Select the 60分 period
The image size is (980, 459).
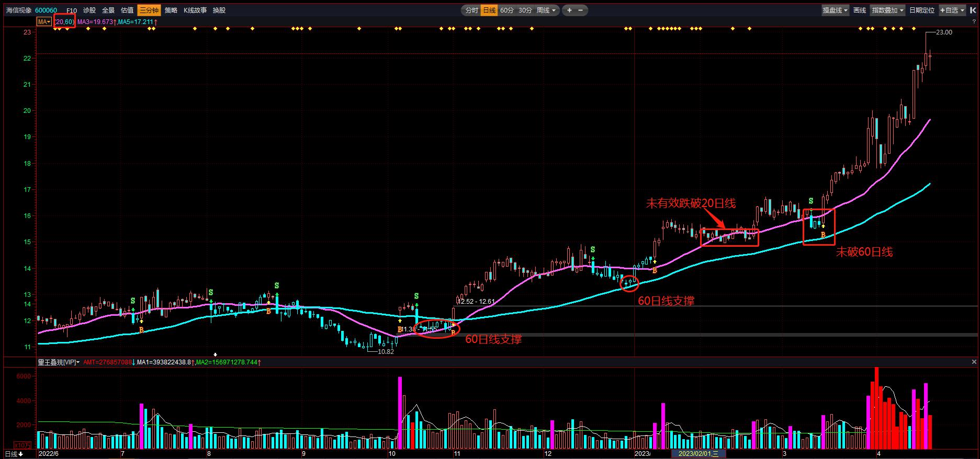pyautogui.click(x=506, y=10)
